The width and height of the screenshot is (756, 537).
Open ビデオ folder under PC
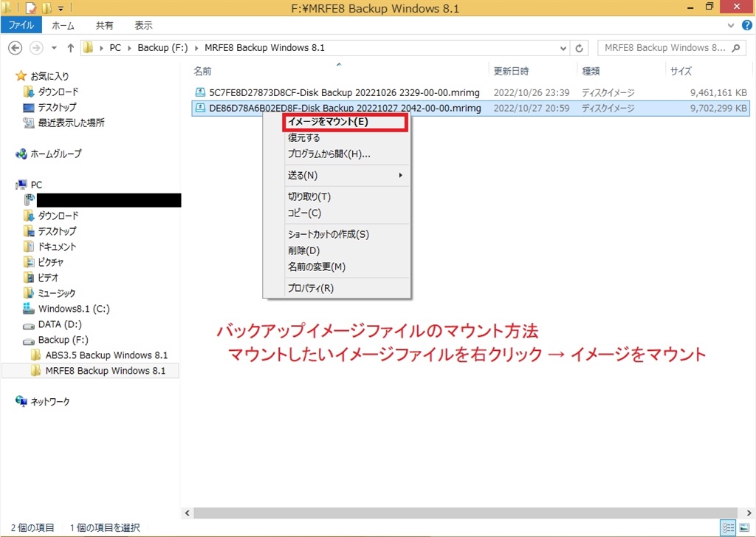pos(48,278)
